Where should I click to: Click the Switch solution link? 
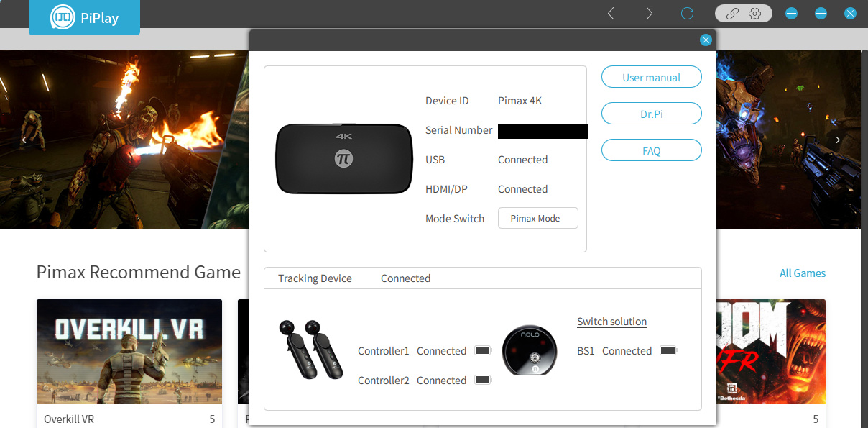611,322
